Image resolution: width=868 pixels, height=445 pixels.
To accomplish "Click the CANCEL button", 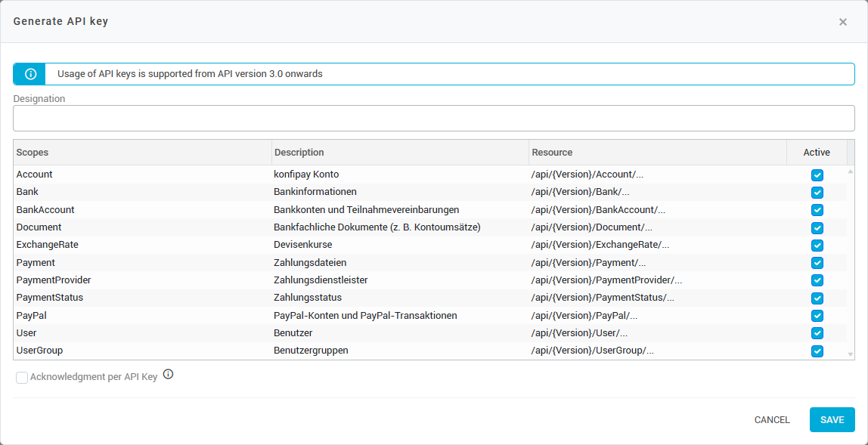I will (772, 420).
